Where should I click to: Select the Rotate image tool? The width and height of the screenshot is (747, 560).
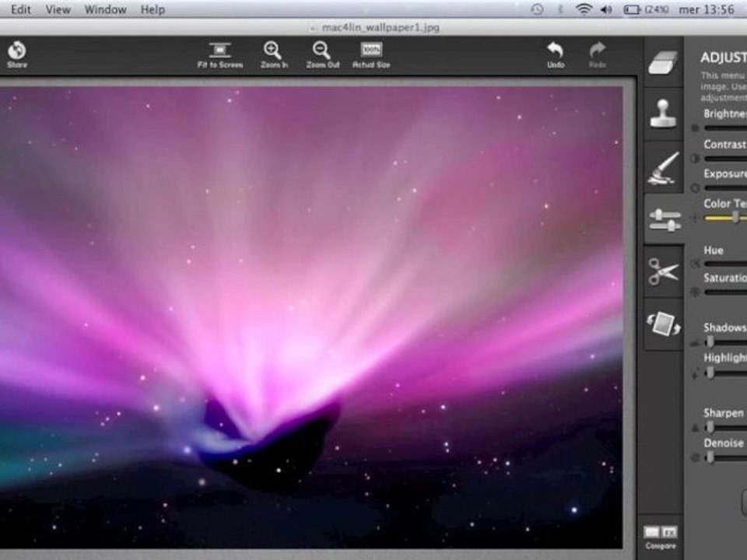(663, 324)
